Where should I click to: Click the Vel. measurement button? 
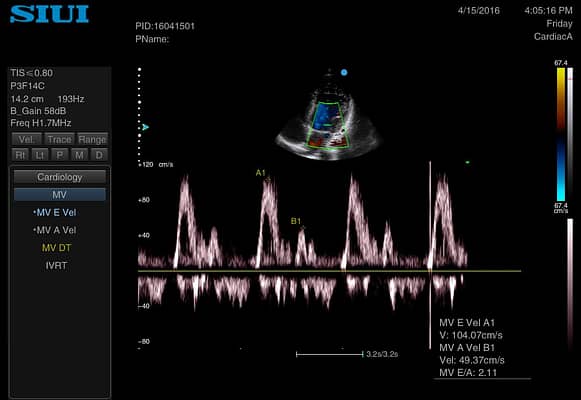coord(26,140)
